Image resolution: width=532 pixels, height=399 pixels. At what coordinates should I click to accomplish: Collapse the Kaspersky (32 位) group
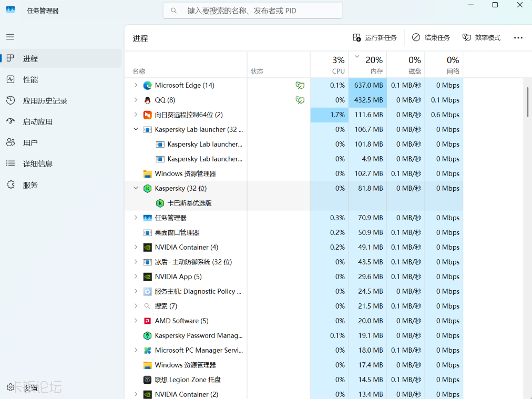(x=136, y=188)
